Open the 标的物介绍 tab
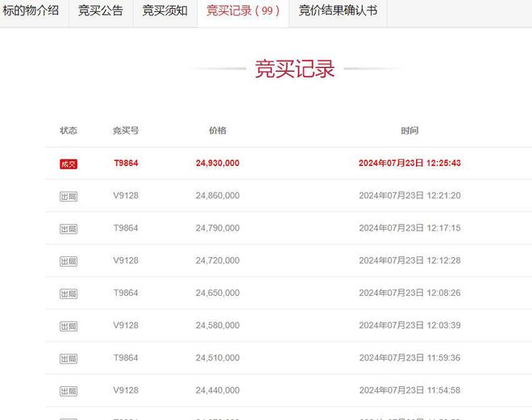The height and width of the screenshot is (420, 532). click(31, 10)
